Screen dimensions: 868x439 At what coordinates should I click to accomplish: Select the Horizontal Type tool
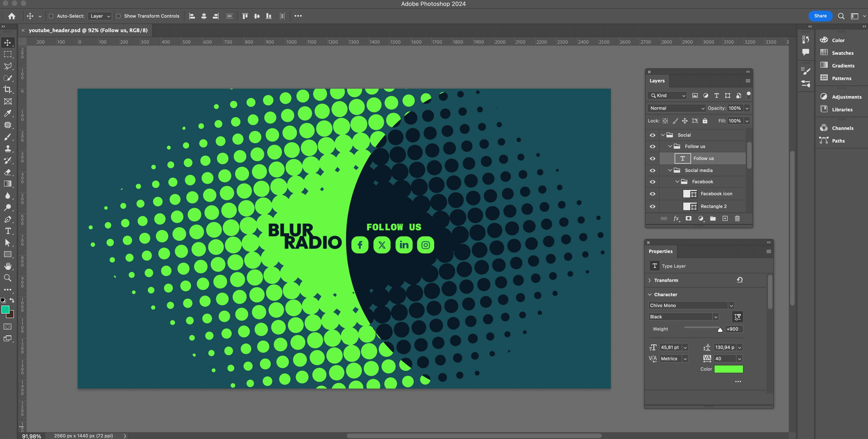(x=7, y=231)
